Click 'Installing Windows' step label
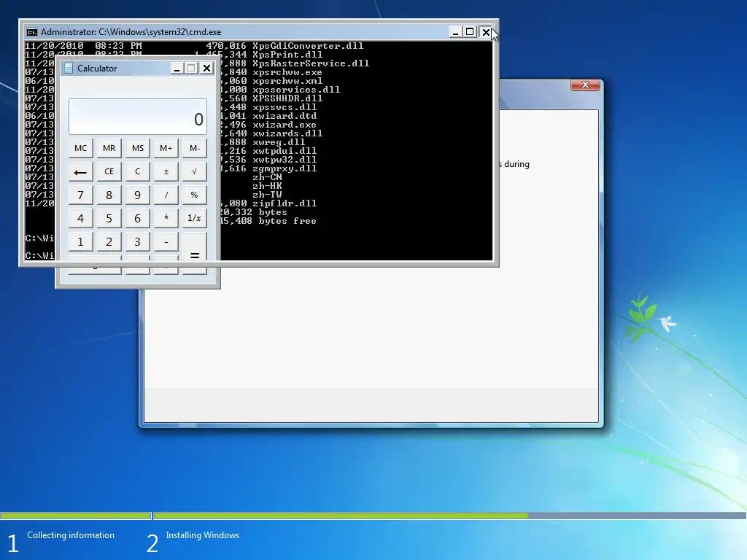 coord(203,535)
